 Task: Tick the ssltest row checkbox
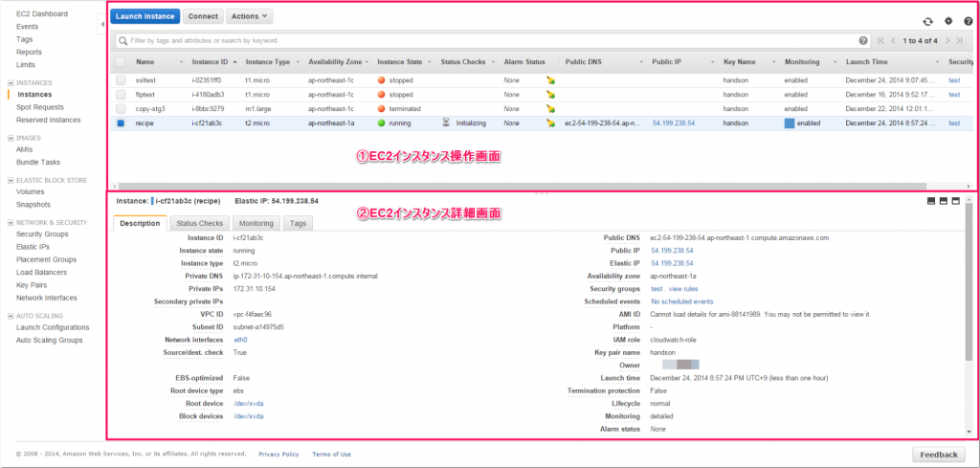(x=121, y=80)
